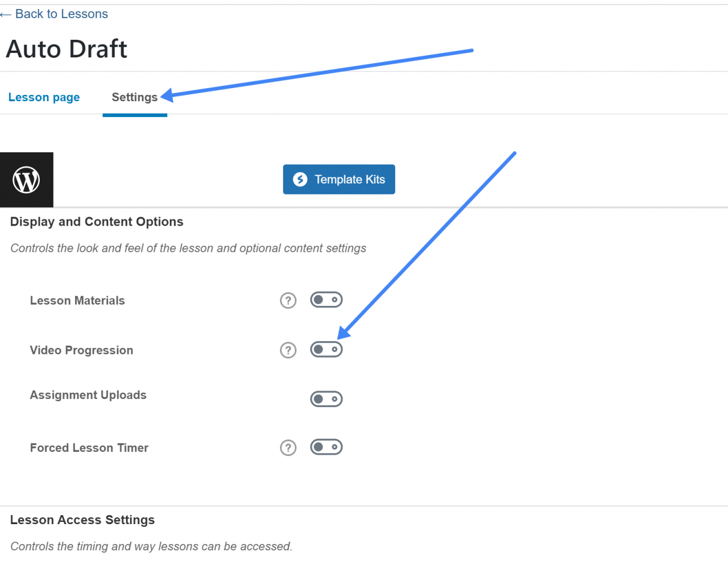Screen dimensions: 728x577
Task: Switch to the Lesson page tab
Action: click(44, 97)
